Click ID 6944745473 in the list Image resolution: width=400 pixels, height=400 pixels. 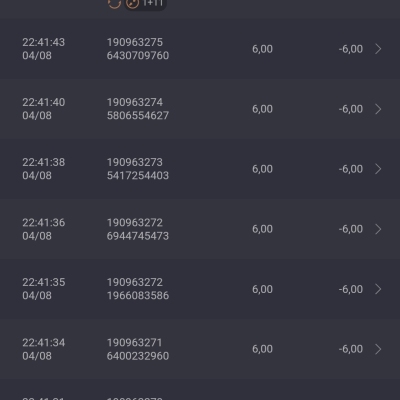coord(138,236)
